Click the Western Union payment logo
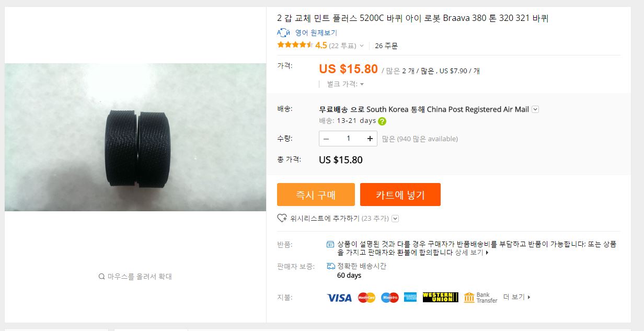 tap(440, 298)
